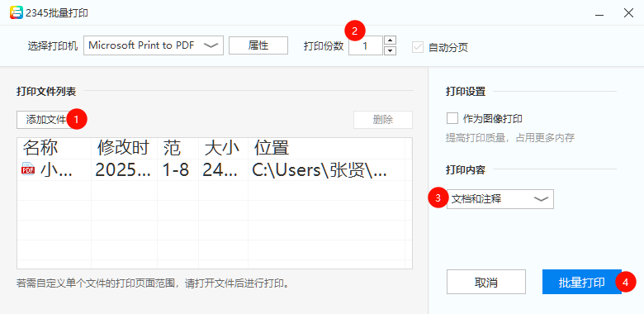644x314 pixels.
Task: Click the 属性 properties button
Action: 258,45
